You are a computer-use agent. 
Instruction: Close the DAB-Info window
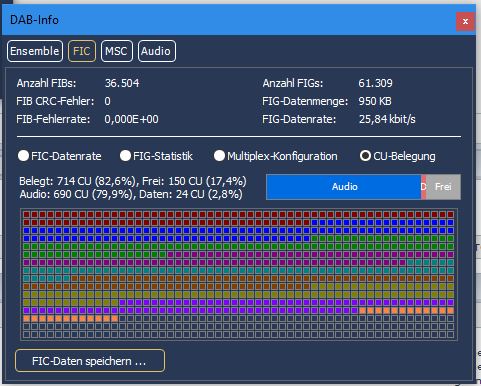465,22
